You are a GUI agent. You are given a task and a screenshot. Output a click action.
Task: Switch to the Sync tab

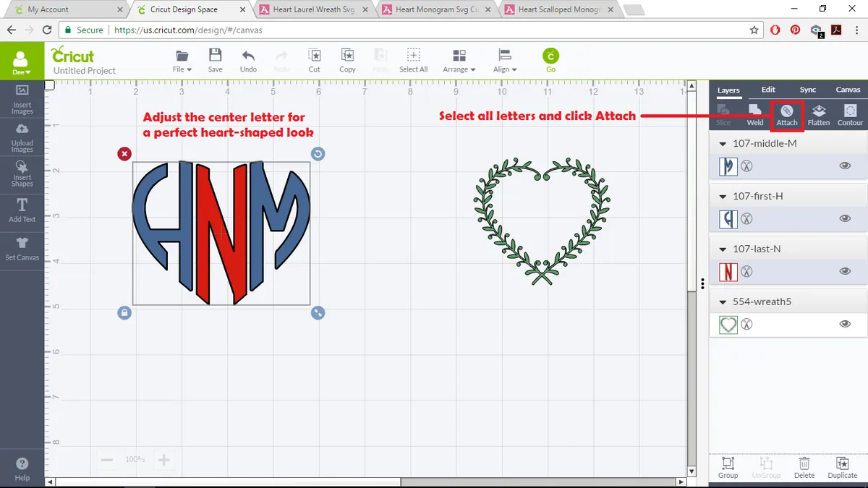click(808, 90)
